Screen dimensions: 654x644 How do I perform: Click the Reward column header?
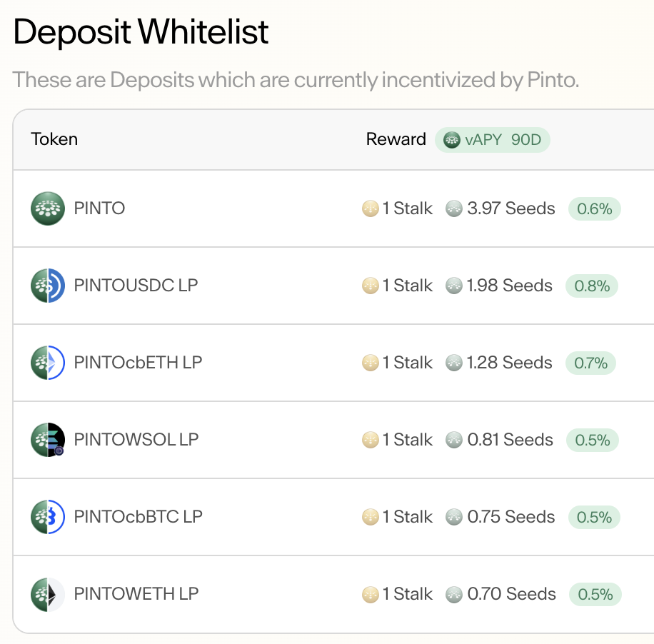pos(396,139)
